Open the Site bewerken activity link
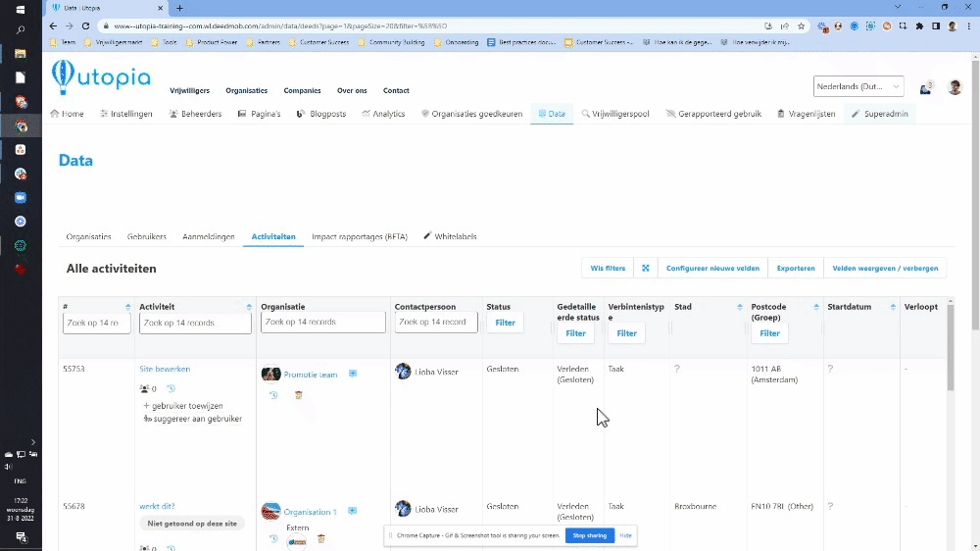 (165, 370)
